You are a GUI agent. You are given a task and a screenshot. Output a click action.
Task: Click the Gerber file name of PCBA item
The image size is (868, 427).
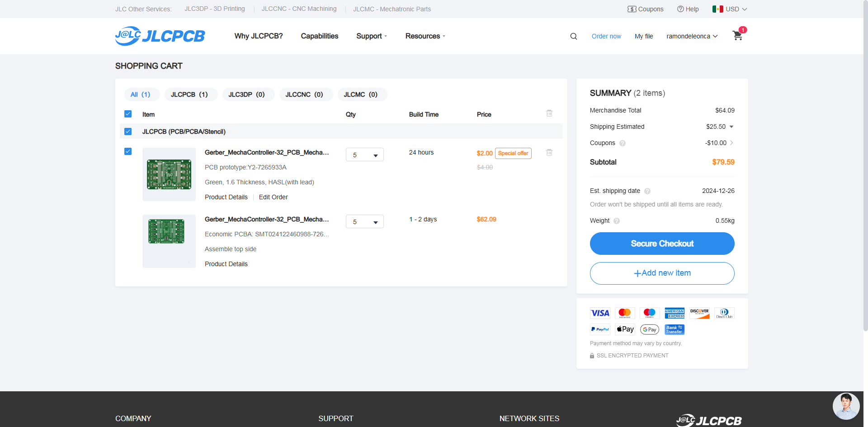click(267, 219)
